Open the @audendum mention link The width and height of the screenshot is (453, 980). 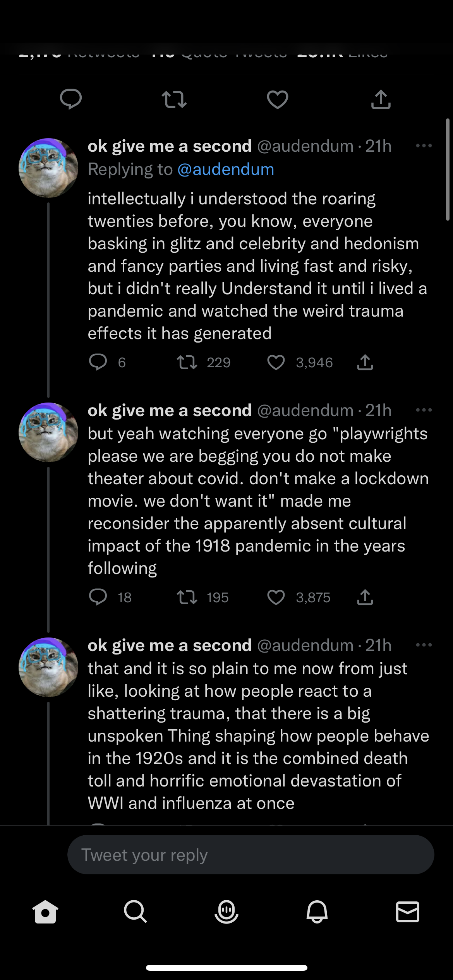[x=226, y=170]
